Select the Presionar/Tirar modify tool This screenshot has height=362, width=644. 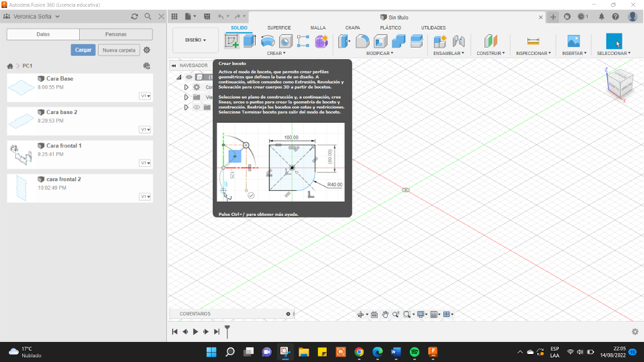tap(345, 41)
